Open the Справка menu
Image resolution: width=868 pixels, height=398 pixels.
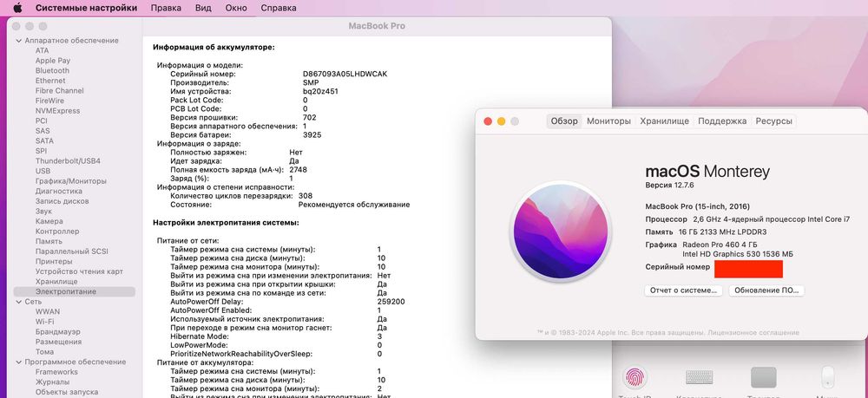point(279,8)
